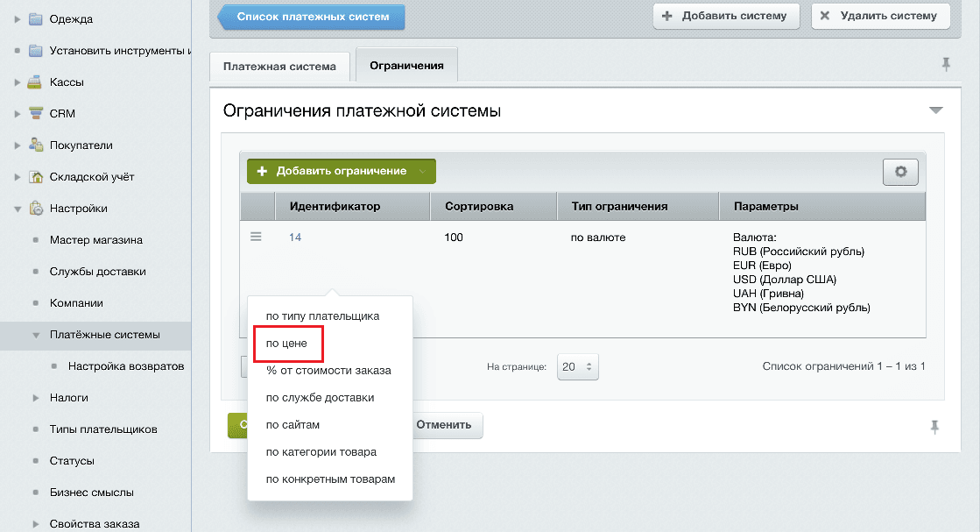Sort the table by the Сортировка column header
The image size is (980, 532).
pyautogui.click(x=479, y=207)
